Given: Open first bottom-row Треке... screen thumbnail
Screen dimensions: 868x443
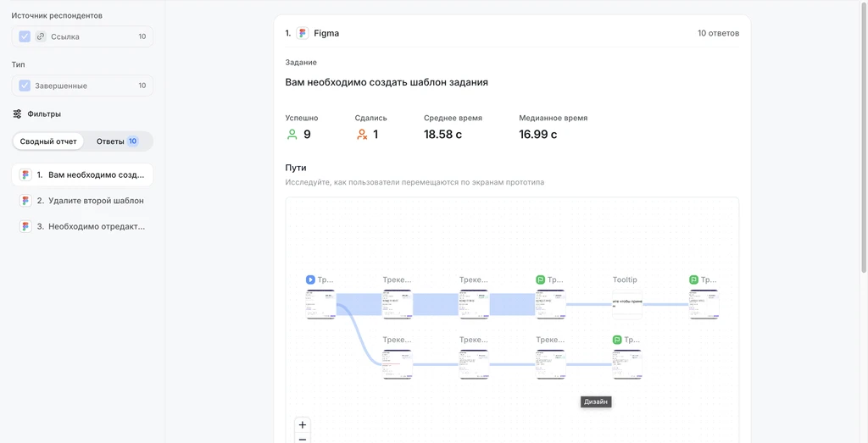Looking at the screenshot, I should pyautogui.click(x=398, y=364).
